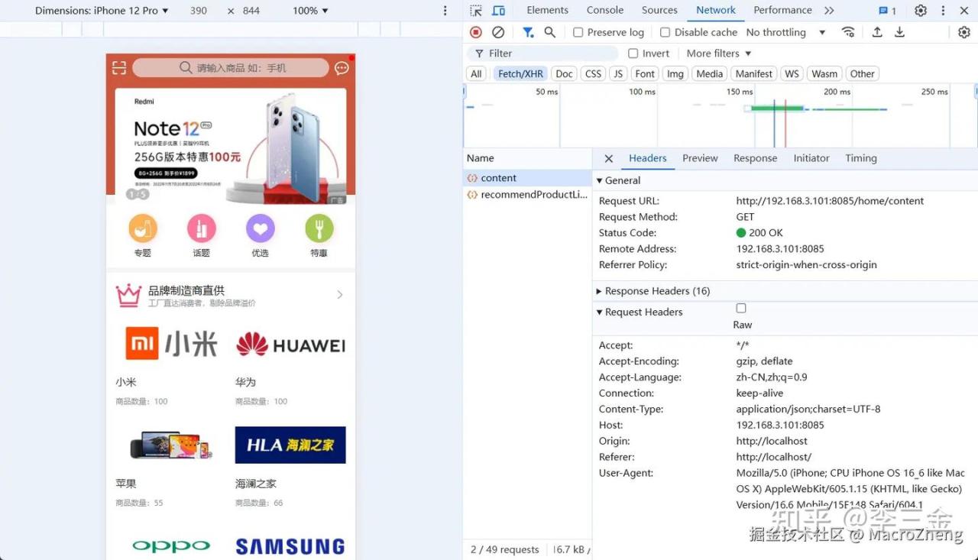Tap the HUAWEI brand logo
The image size is (978, 560).
click(290, 345)
